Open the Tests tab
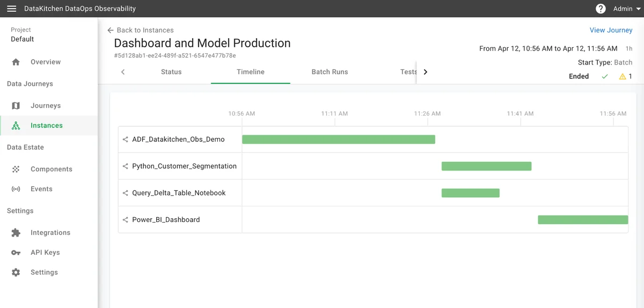 408,72
